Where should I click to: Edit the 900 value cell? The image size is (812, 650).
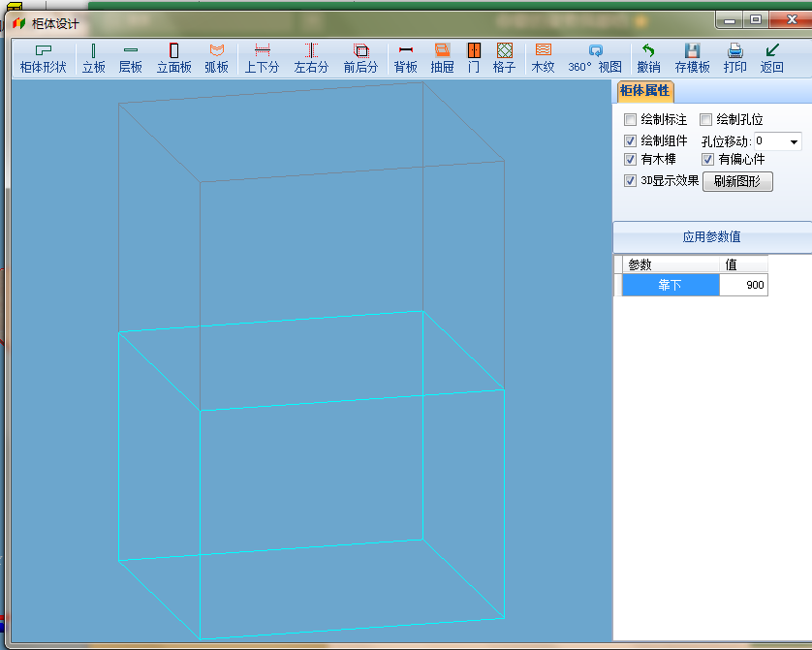(743, 285)
